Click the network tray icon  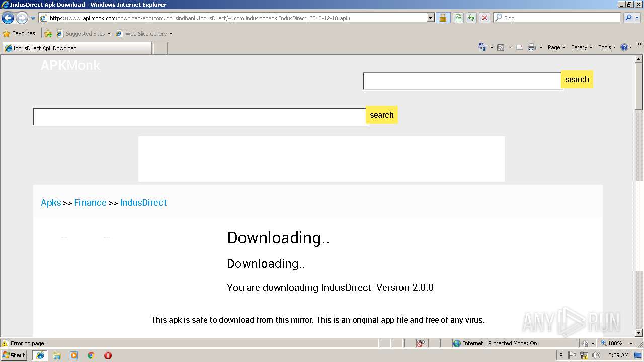tap(584, 355)
